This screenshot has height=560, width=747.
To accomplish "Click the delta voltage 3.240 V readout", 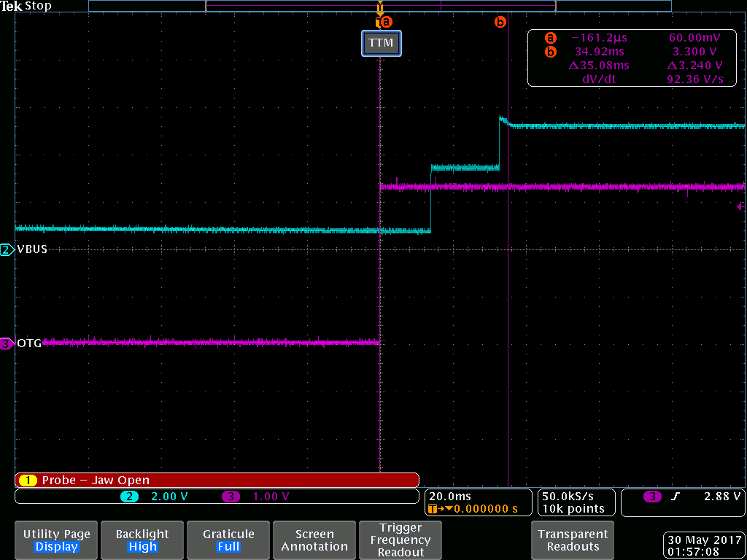I will coord(695,65).
